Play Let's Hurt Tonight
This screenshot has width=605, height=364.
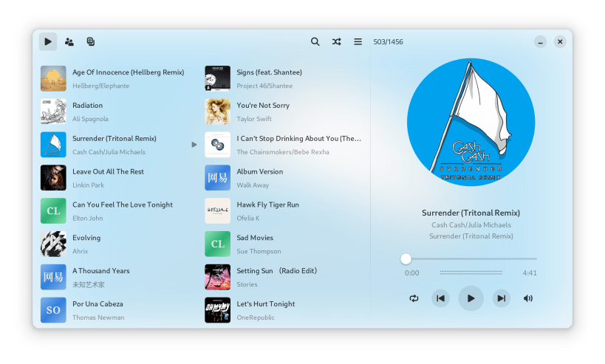tap(283, 310)
